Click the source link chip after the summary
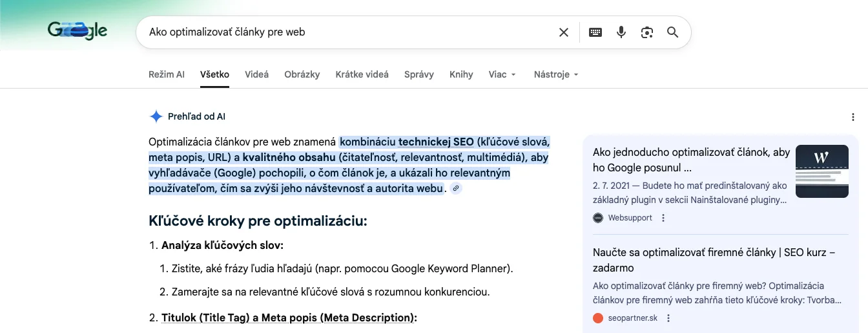 456,189
